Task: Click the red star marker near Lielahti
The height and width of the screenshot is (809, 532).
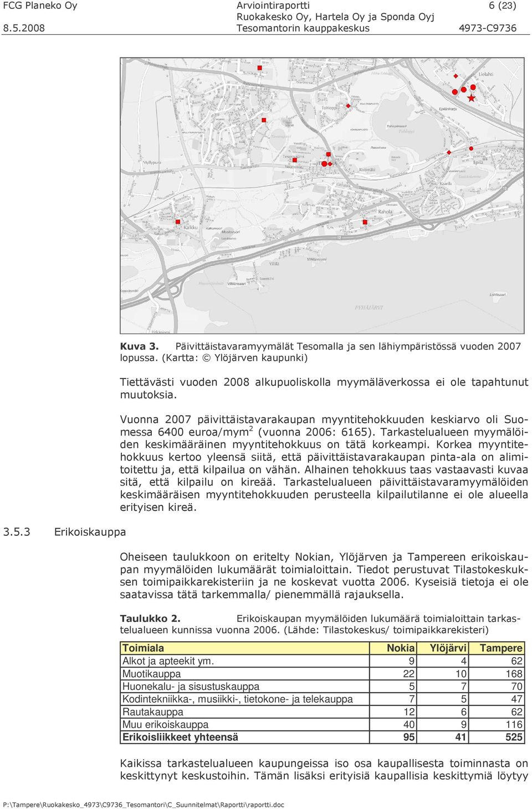Action: pyautogui.click(x=472, y=98)
